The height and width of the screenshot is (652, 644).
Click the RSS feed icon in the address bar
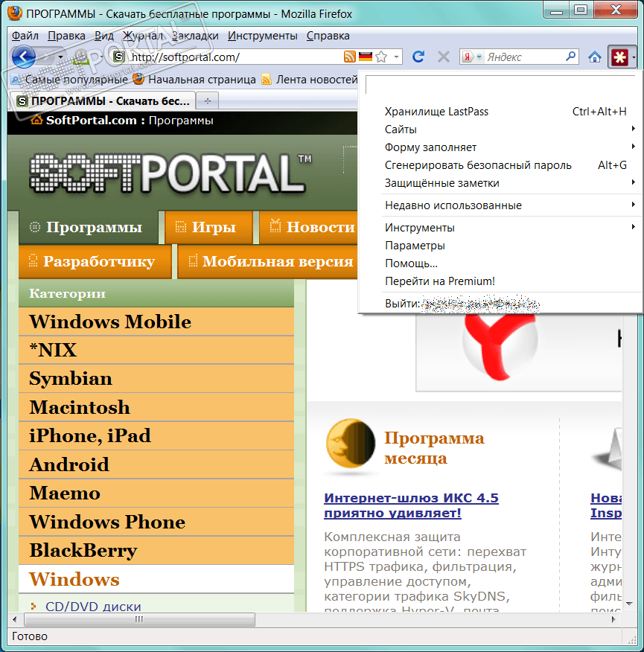pos(349,57)
